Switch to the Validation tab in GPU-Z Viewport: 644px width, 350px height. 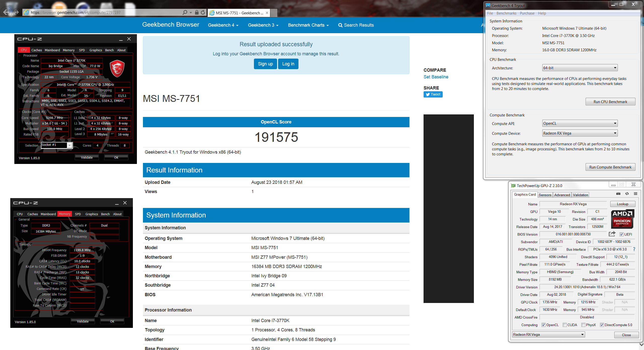[x=580, y=195]
